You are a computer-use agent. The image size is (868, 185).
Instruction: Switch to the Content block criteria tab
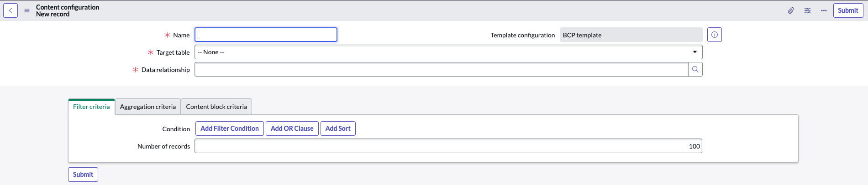(216, 107)
